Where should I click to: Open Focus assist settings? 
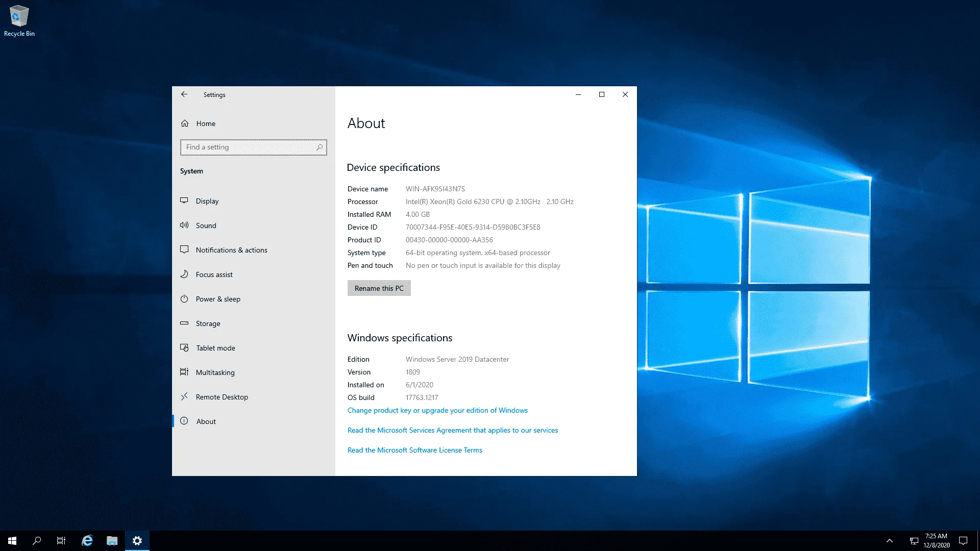[254, 274]
